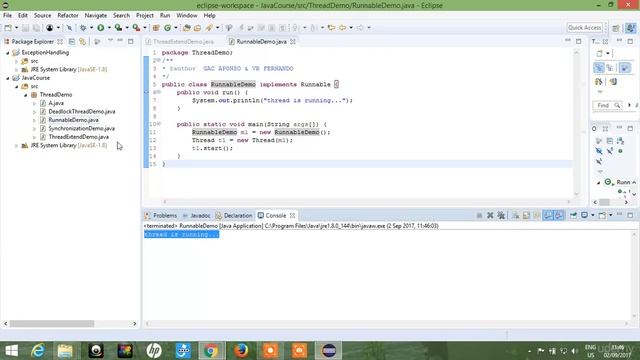Click the Display Selected Console icon
This screenshot has width=640, height=360.
tap(584, 215)
